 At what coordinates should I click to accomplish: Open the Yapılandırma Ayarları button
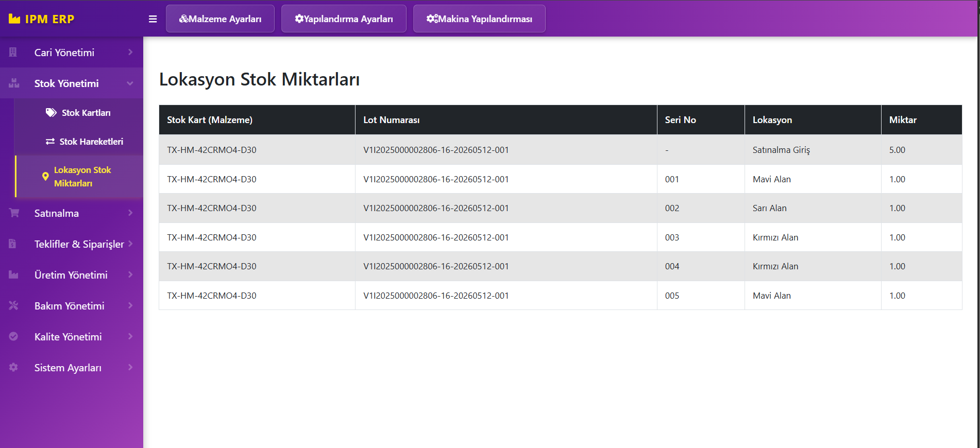[344, 19]
